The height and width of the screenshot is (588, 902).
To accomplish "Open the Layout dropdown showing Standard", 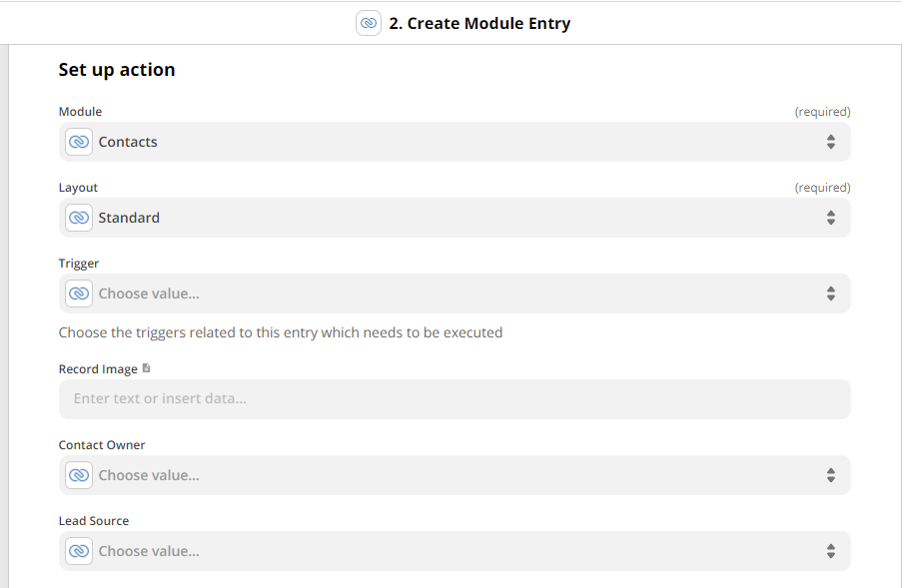I will 454,218.
